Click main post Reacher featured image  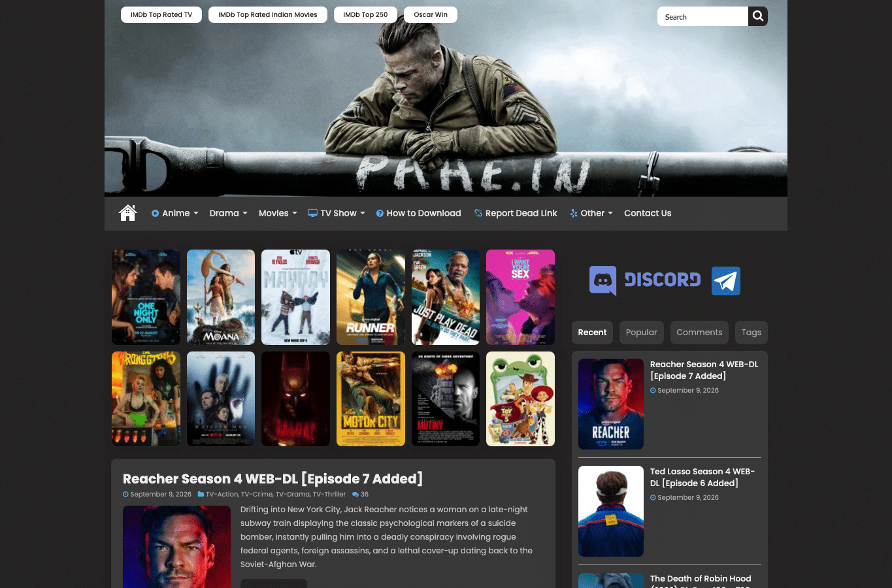176,547
